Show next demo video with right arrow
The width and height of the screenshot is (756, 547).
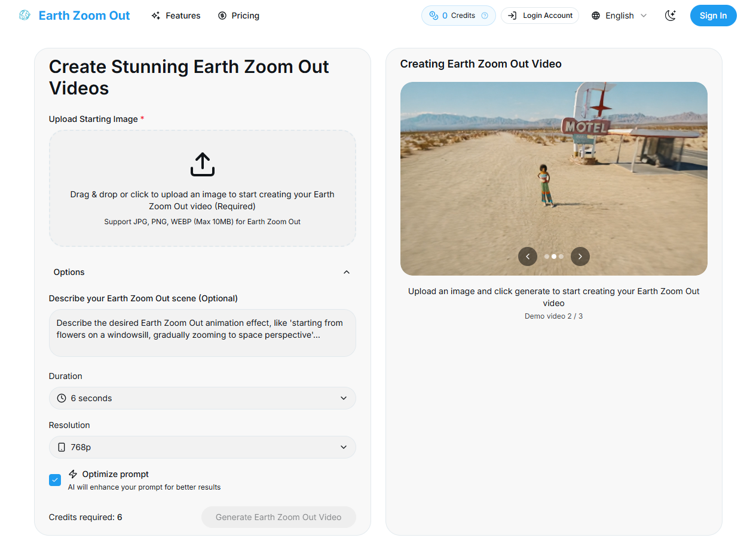(580, 256)
